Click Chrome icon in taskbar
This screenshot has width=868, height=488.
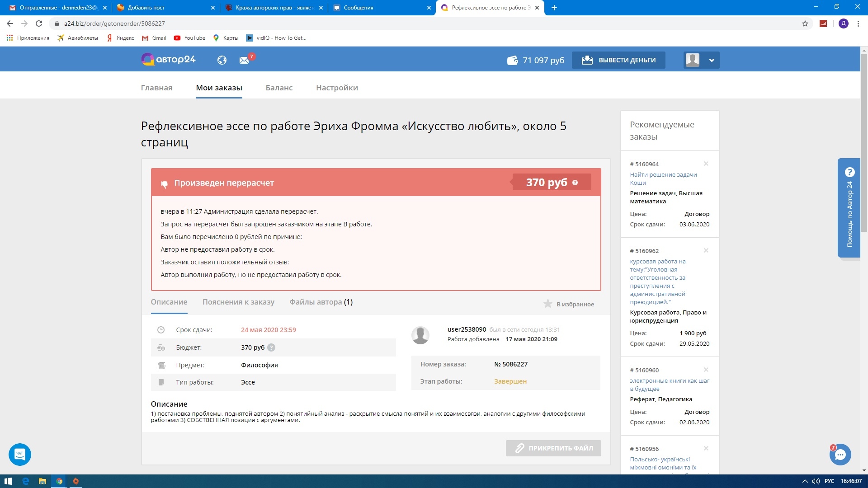[x=59, y=481]
